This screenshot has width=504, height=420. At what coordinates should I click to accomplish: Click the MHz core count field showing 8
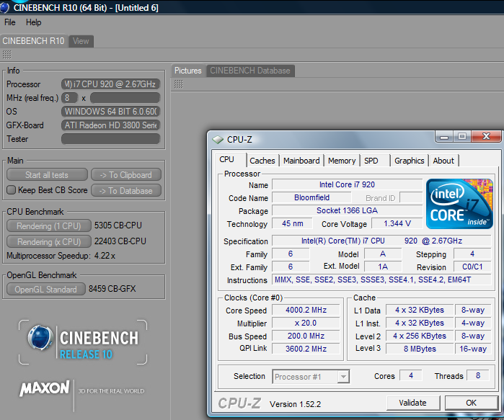(69, 97)
